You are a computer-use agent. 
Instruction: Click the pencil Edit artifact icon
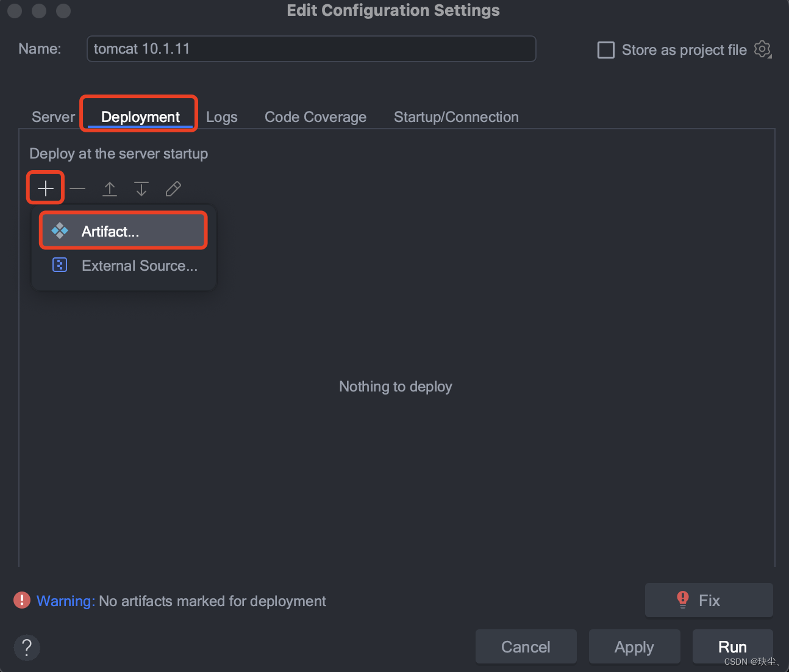(173, 188)
